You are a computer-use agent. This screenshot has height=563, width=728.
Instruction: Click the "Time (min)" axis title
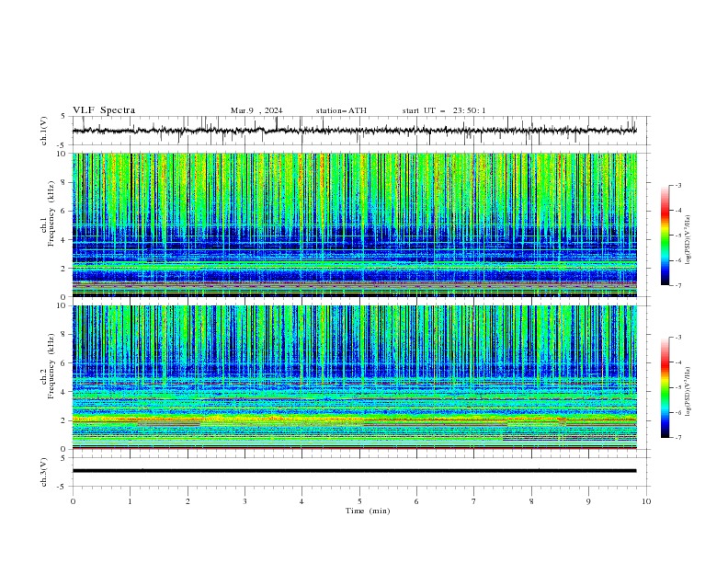click(368, 511)
